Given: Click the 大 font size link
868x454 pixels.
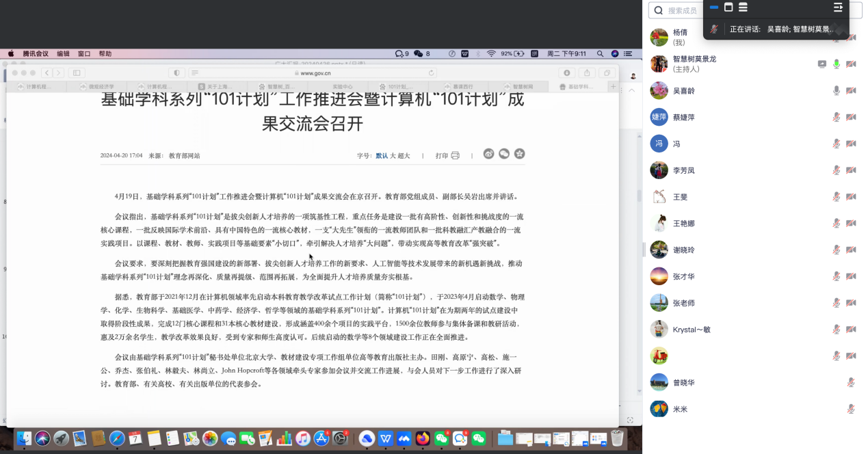Looking at the screenshot, I should 393,156.
